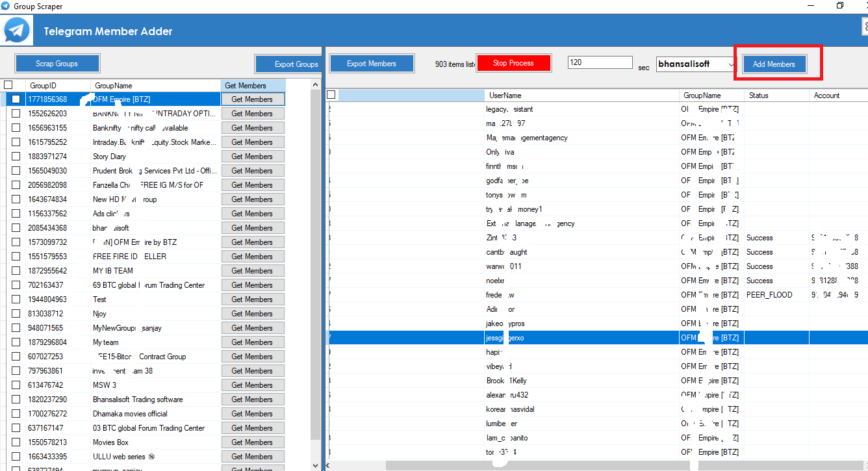Sort by the GroupID column header
The width and height of the screenshot is (868, 471).
58,85
